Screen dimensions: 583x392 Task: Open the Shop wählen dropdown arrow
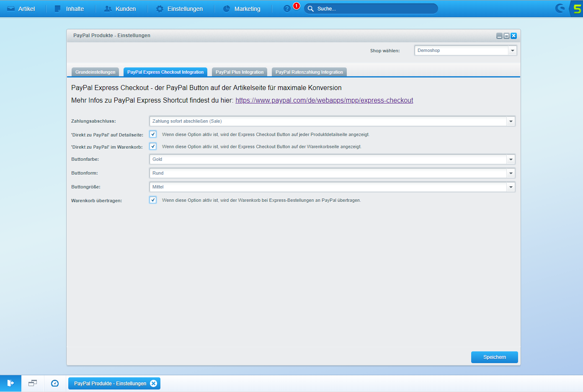(512, 51)
